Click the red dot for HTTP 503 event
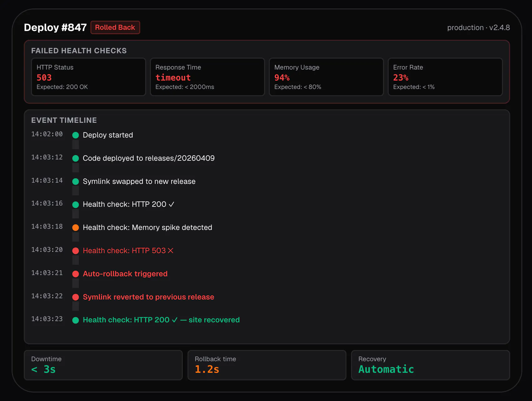The width and height of the screenshot is (532, 401). pos(75,251)
